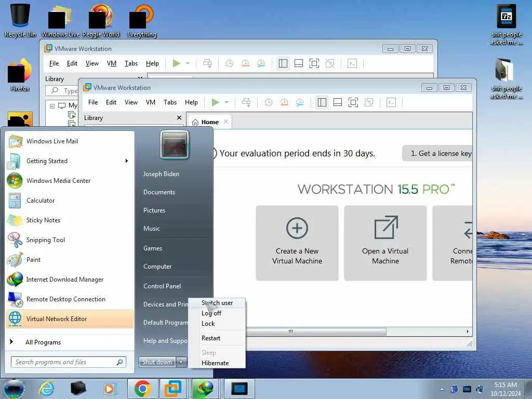Screen dimensions: 532x399
Task: Open VM menu in front VMware window
Action: tap(151, 102)
